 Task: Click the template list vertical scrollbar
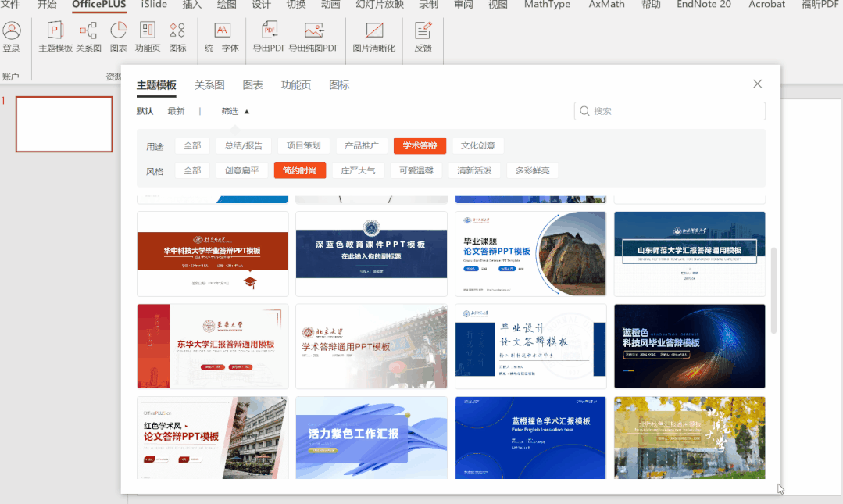(x=773, y=291)
